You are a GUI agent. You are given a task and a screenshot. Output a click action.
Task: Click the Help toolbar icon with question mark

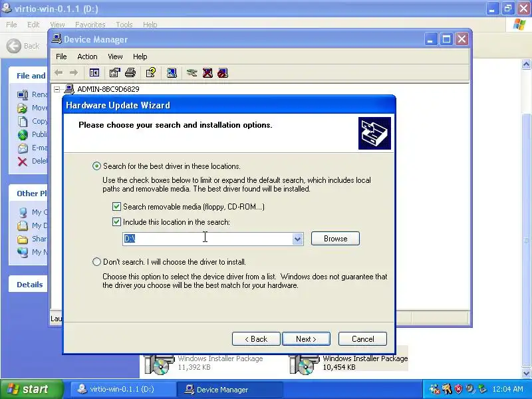(x=151, y=72)
